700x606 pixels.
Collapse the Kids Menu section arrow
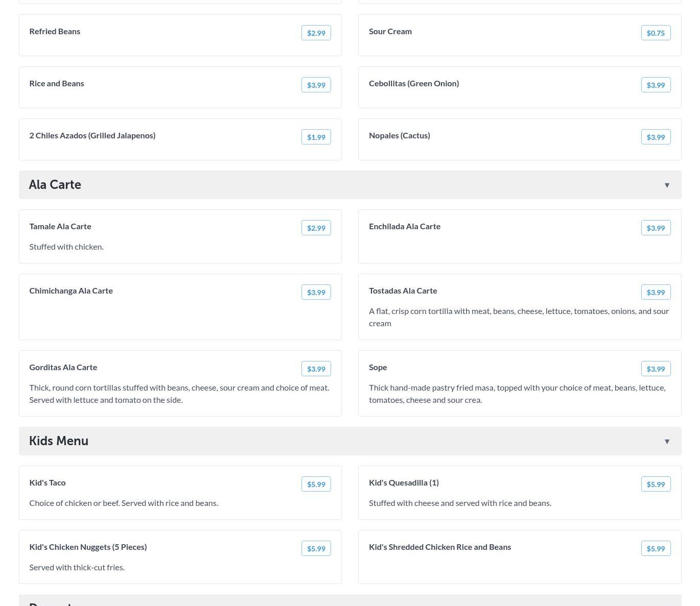pos(667,442)
